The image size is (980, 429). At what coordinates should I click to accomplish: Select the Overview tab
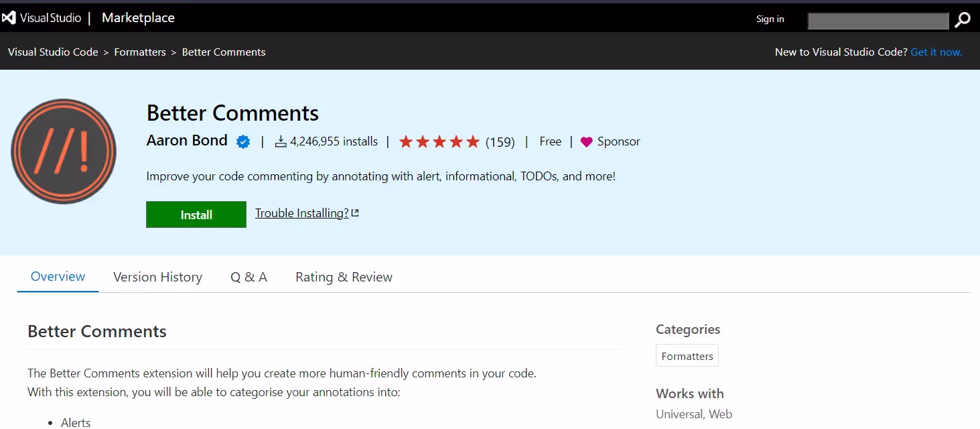coord(58,276)
